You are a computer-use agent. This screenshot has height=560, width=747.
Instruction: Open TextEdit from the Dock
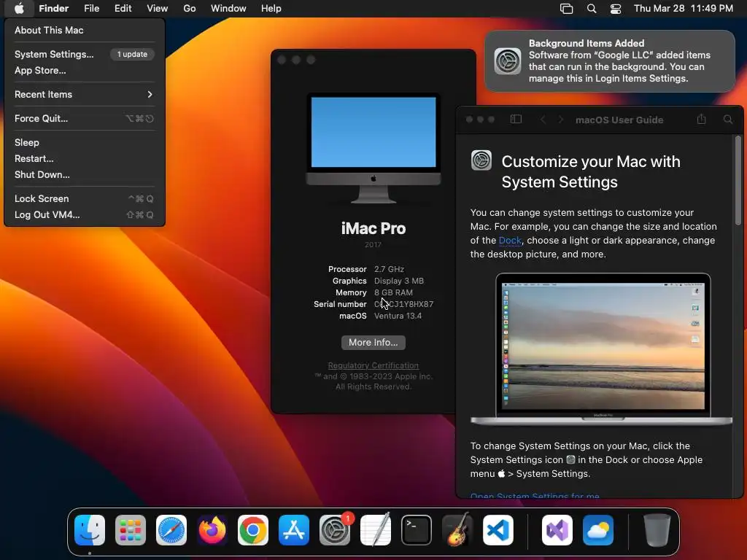pyautogui.click(x=376, y=530)
